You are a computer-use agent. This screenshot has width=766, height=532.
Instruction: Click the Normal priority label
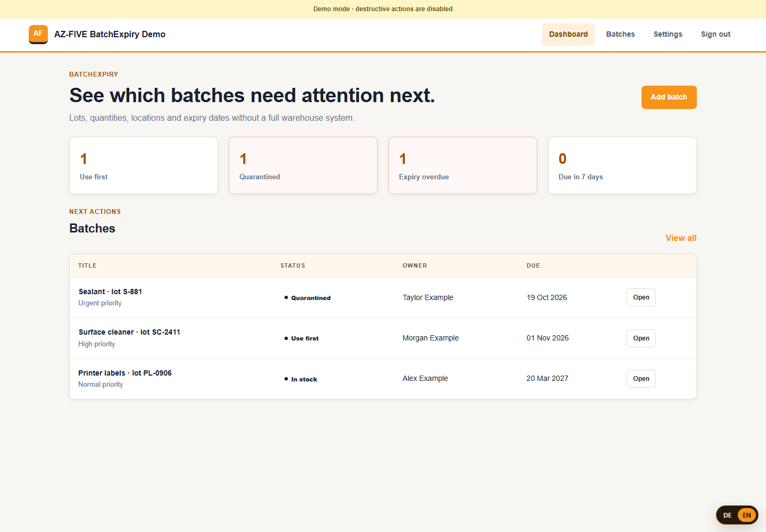[101, 385]
